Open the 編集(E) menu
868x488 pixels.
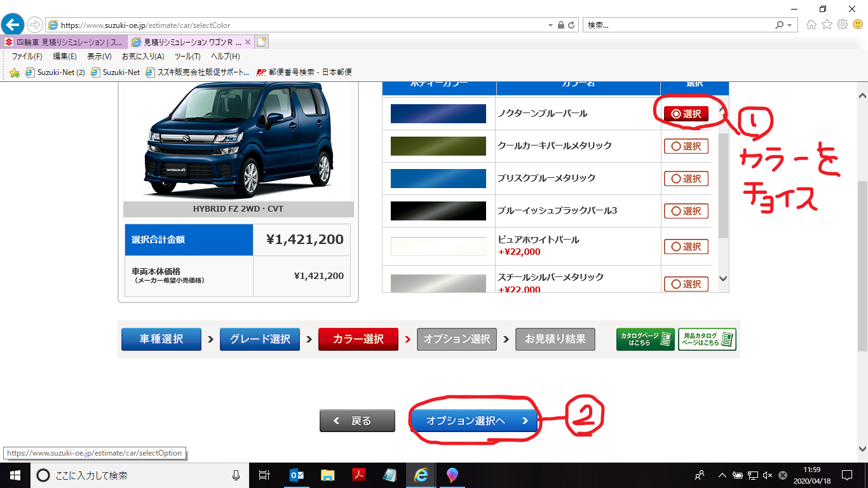click(65, 57)
